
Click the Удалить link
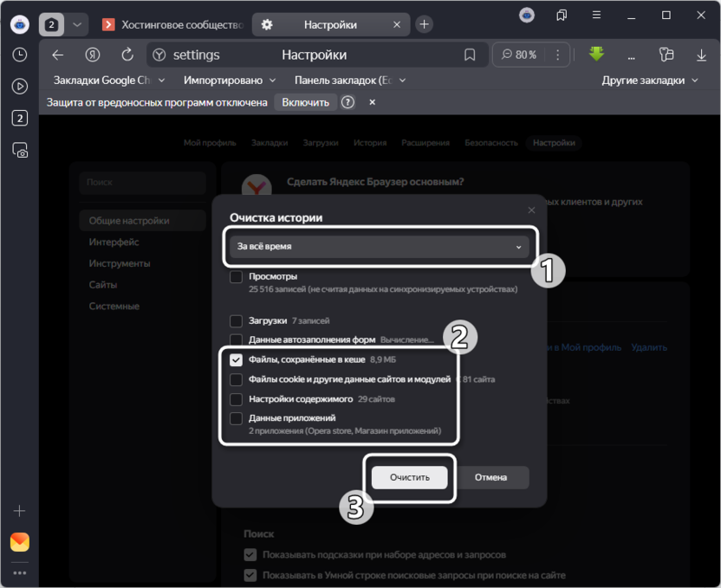pyautogui.click(x=649, y=348)
